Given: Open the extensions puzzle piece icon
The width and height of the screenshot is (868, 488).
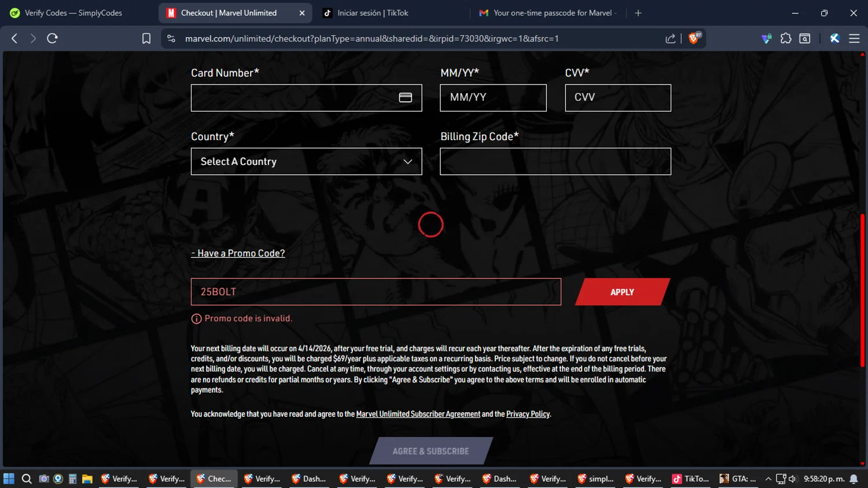Looking at the screenshot, I should click(786, 38).
